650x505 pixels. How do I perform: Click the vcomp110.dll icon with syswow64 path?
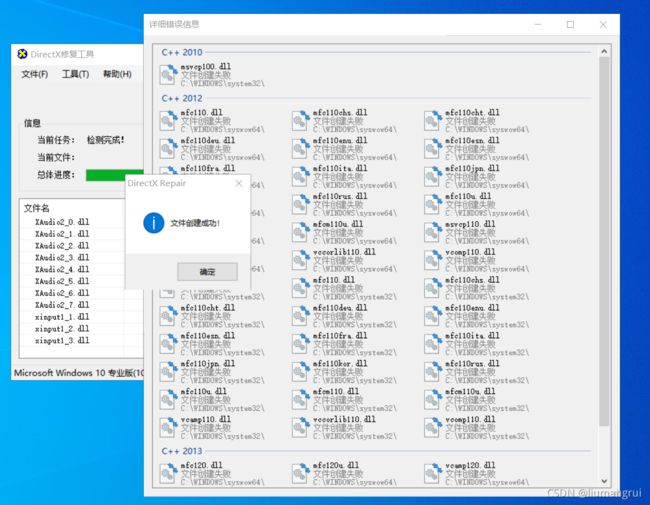pos(433,260)
